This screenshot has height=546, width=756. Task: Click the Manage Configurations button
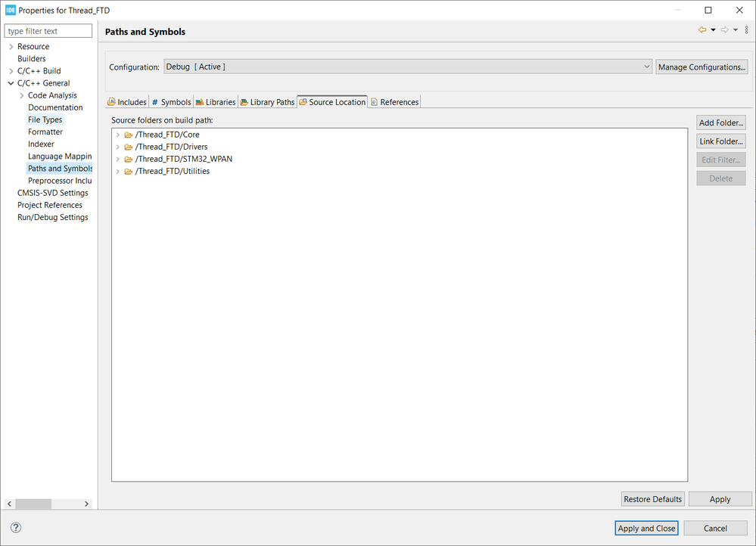702,67
